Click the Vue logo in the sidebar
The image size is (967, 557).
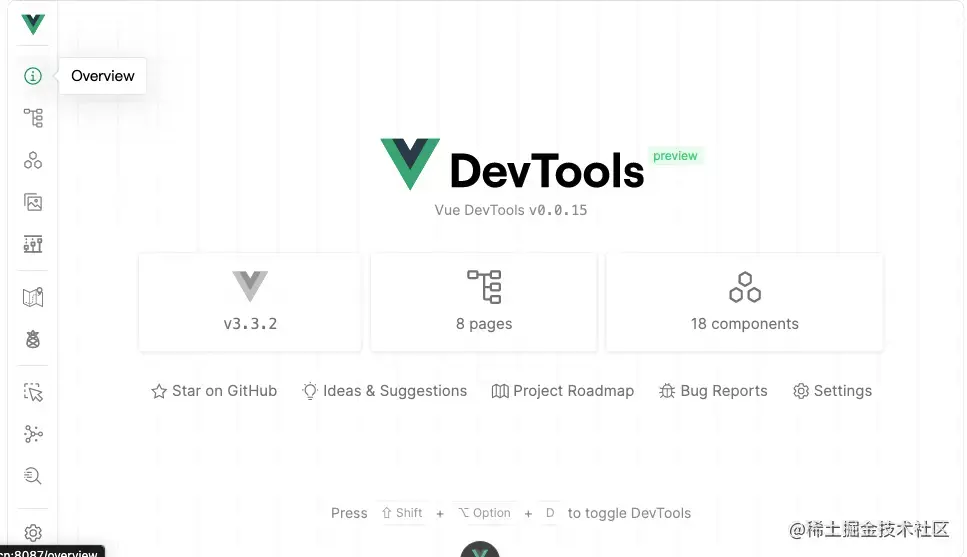point(33,24)
